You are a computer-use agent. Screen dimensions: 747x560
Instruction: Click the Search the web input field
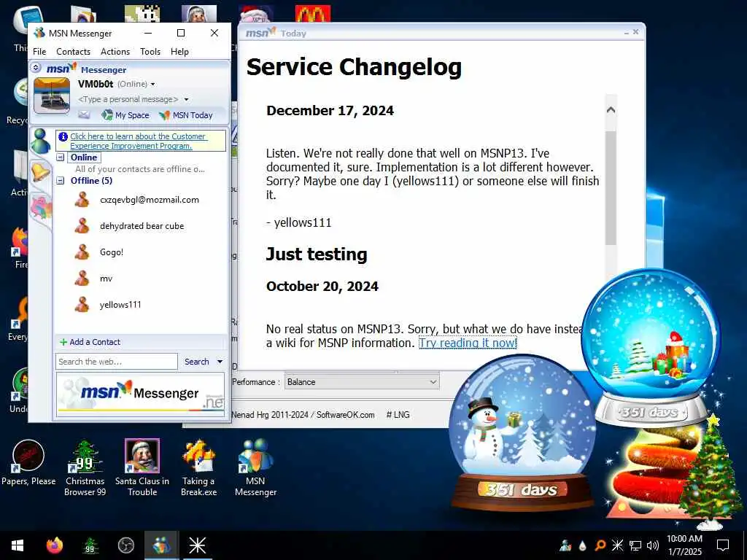pyautogui.click(x=116, y=362)
